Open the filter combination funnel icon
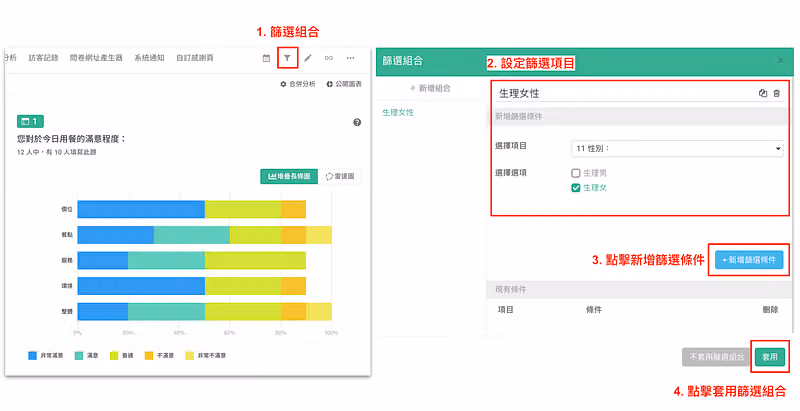 [x=287, y=58]
